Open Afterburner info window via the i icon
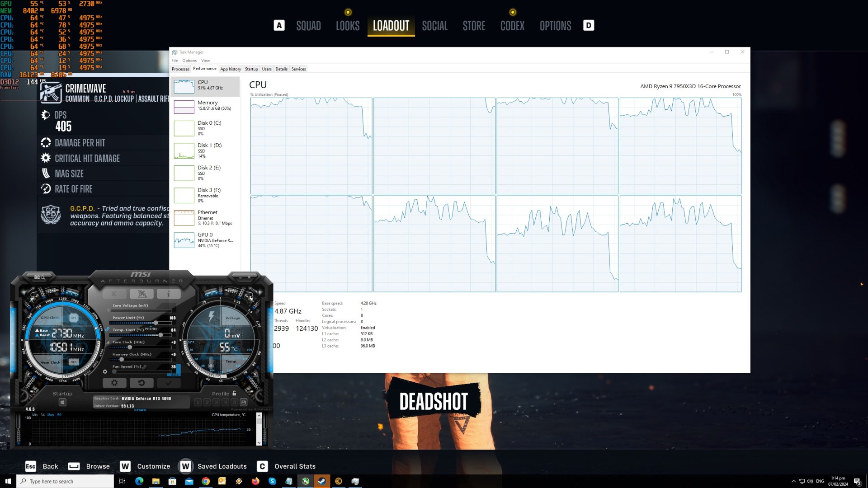The image size is (868, 488). pyautogui.click(x=168, y=293)
